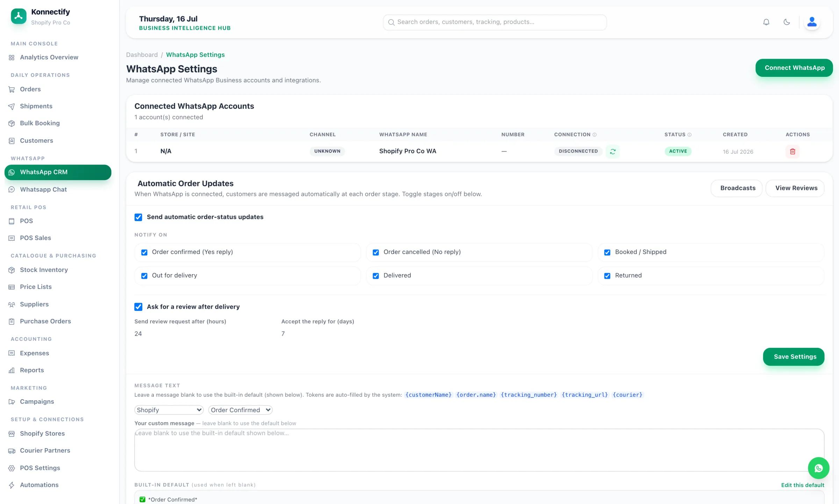Screen dimensions: 839x504
Task: Go to Dashboard breadcrumb link
Action: tap(142, 55)
